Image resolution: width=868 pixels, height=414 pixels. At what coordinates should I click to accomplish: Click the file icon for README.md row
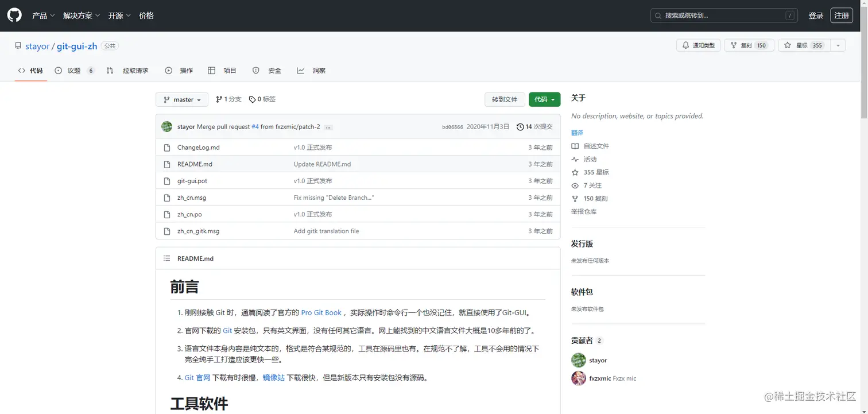(167, 164)
